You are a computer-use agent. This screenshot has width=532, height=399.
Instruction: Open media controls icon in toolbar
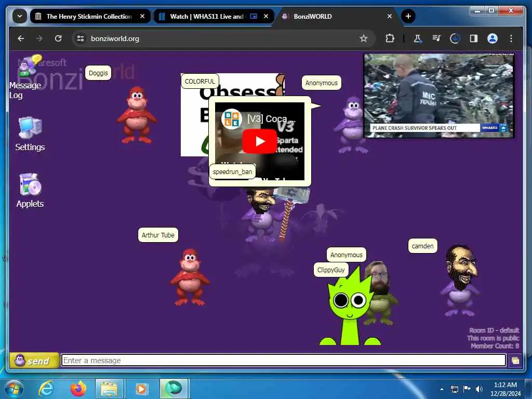(436, 38)
